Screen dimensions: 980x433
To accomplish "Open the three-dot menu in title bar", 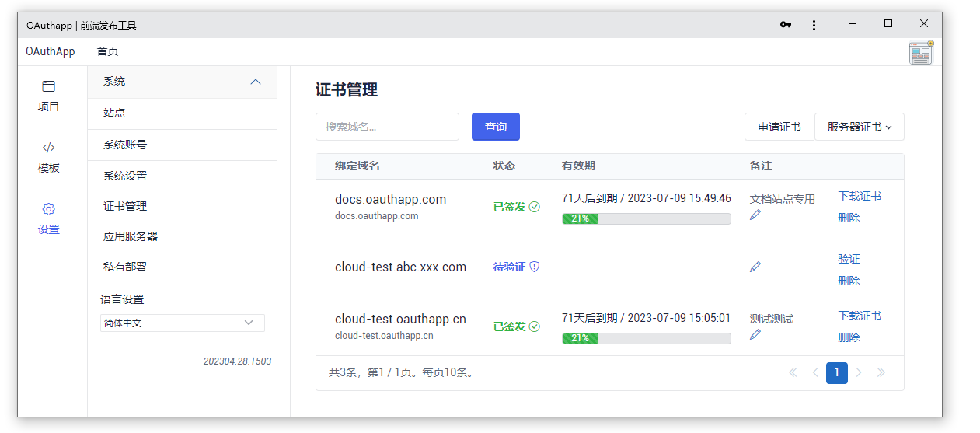I will point(814,25).
